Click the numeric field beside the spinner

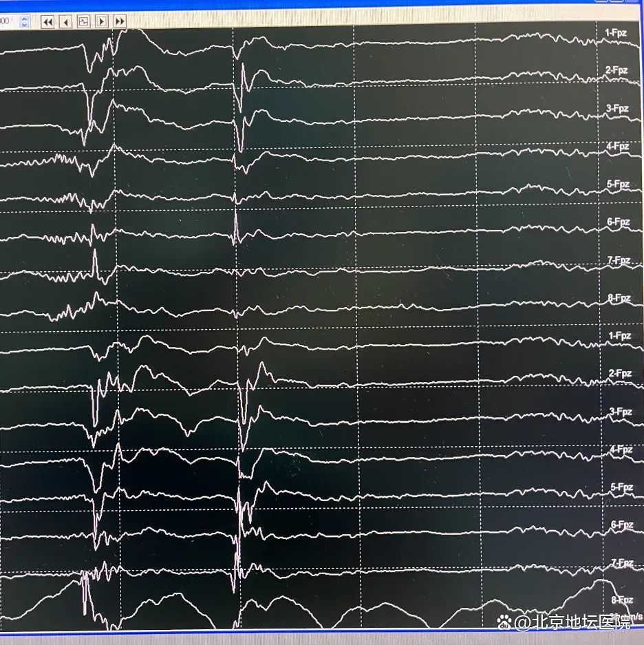point(8,21)
